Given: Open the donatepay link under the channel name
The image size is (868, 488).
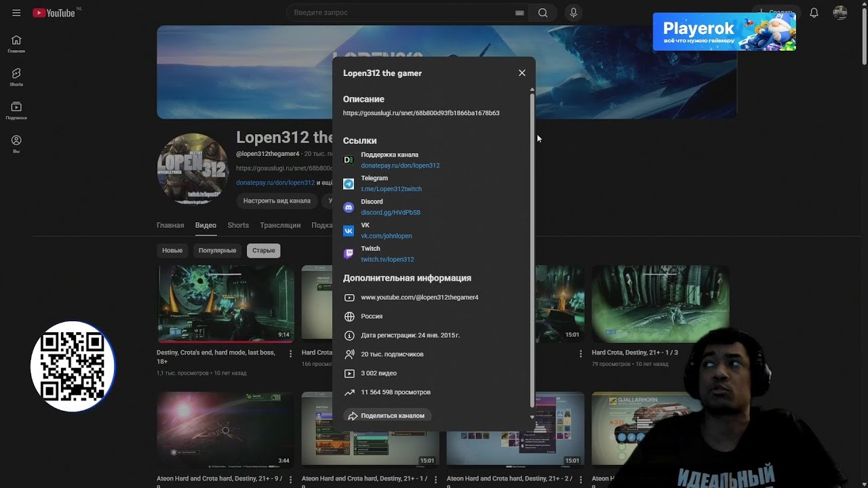Looking at the screenshot, I should pyautogui.click(x=275, y=182).
